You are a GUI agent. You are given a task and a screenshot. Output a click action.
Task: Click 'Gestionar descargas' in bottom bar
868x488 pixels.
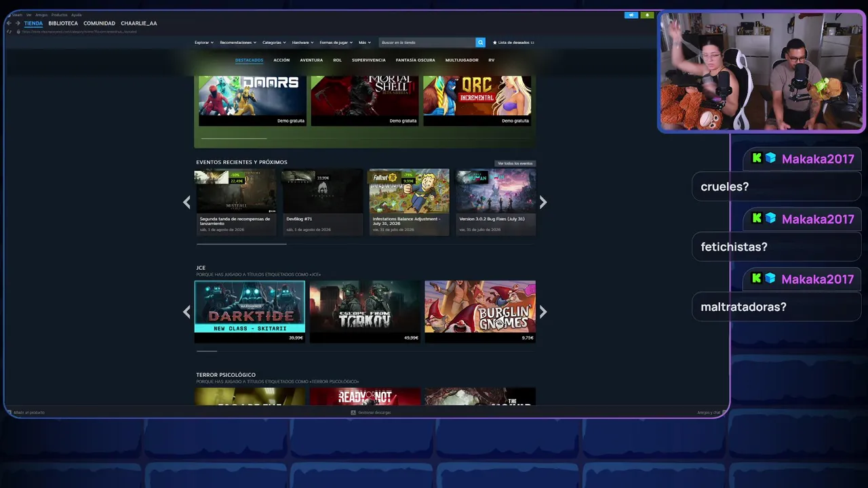[x=374, y=412]
